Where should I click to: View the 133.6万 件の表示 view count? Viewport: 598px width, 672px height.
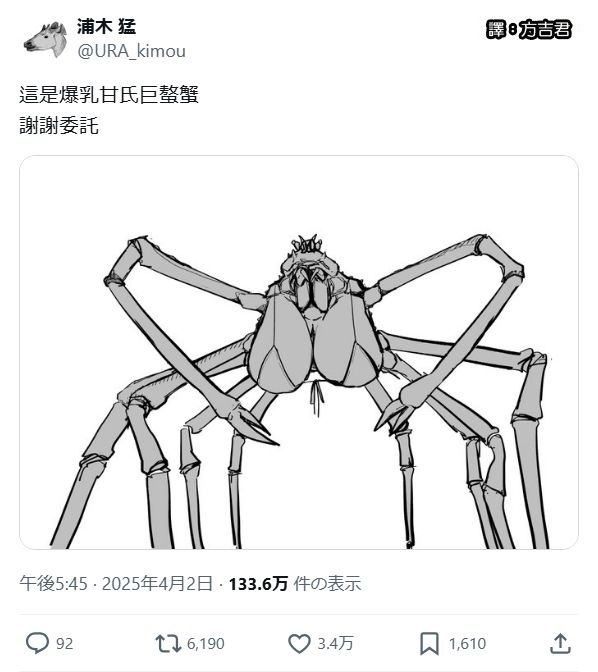295,584
